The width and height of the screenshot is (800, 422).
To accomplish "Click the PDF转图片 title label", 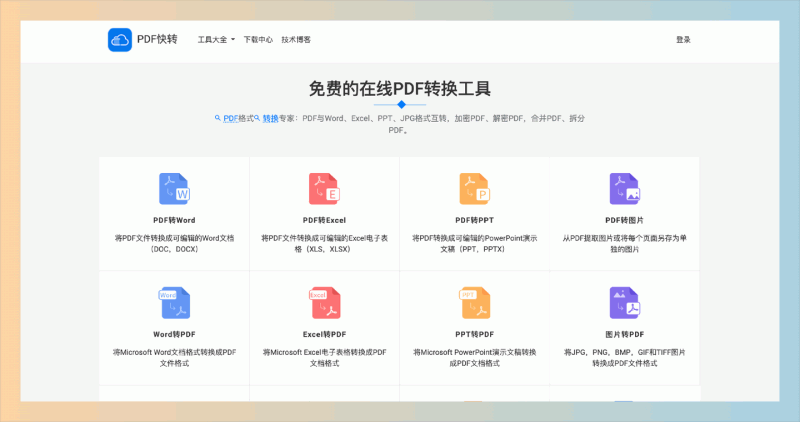I will (624, 220).
